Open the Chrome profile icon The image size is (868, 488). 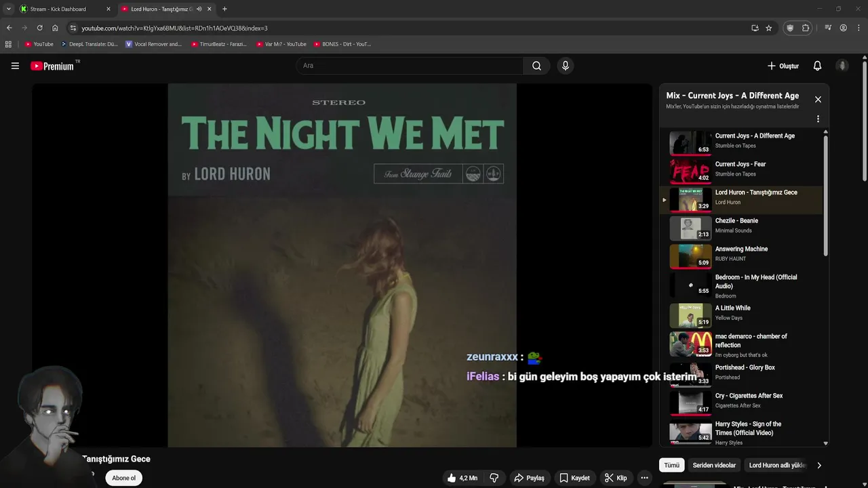844,28
